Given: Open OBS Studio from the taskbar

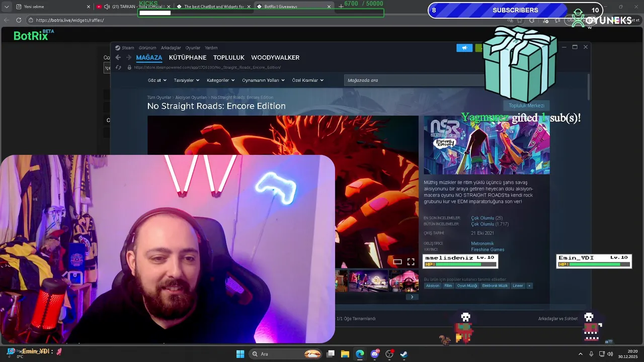Looking at the screenshot, I should point(389,354).
